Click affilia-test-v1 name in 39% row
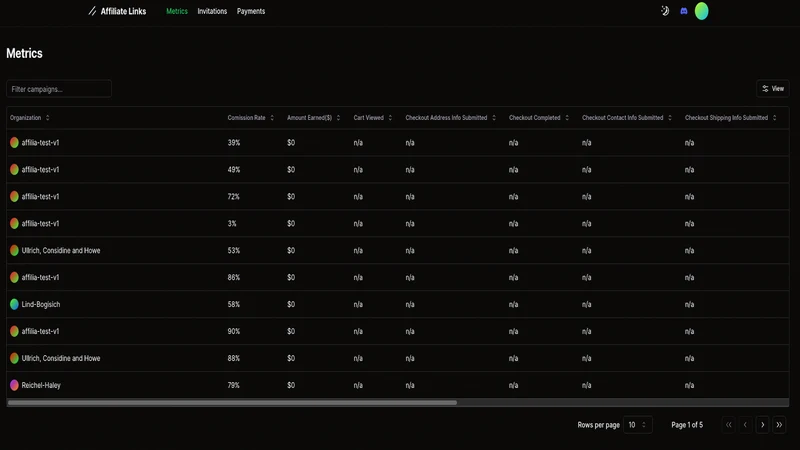Viewport: 800px width, 450px height. click(40, 143)
